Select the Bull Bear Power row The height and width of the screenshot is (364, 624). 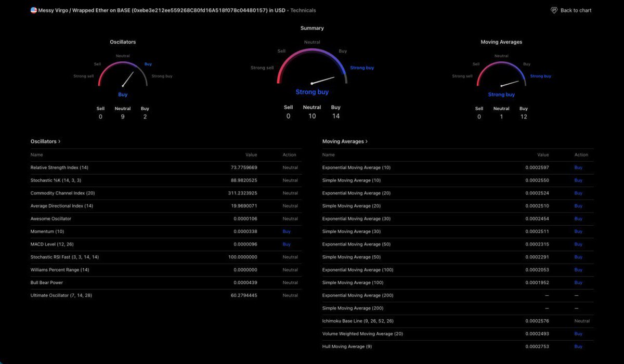tap(166, 282)
